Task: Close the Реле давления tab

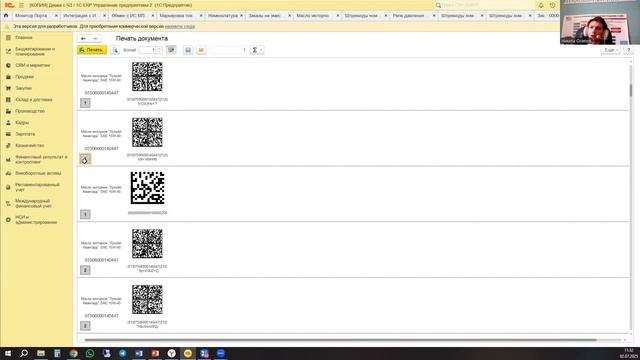Action: tap(434, 16)
